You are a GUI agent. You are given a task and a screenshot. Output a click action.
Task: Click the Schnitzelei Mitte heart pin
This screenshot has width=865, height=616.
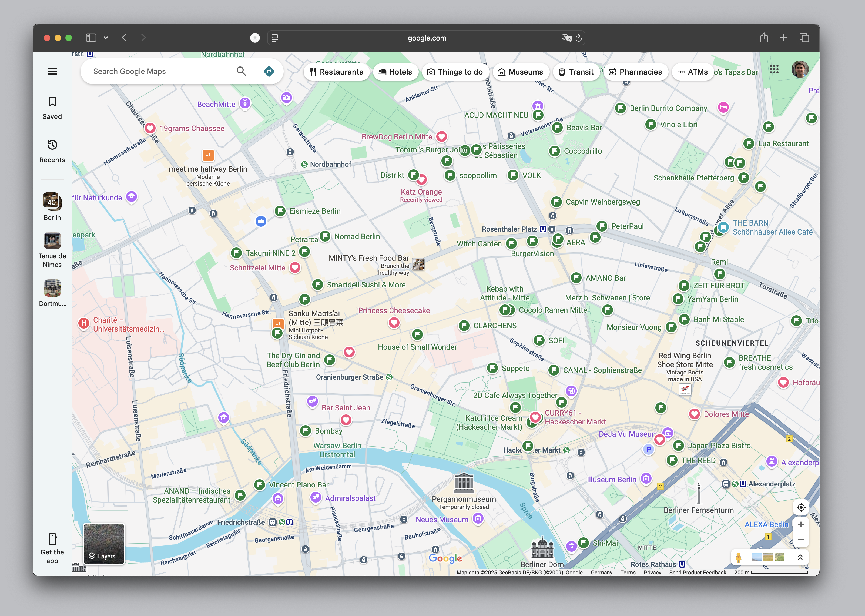pyautogui.click(x=295, y=268)
